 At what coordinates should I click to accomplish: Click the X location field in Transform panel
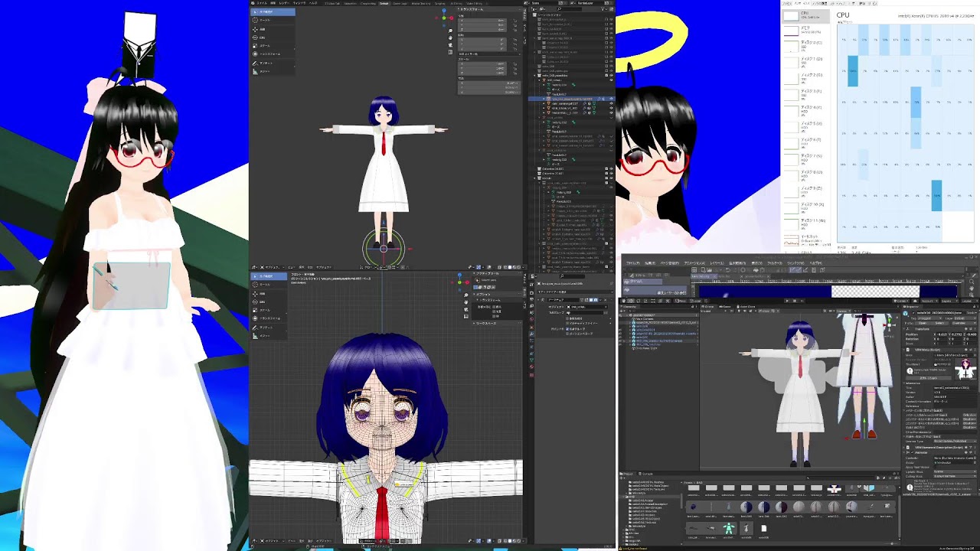481,20
